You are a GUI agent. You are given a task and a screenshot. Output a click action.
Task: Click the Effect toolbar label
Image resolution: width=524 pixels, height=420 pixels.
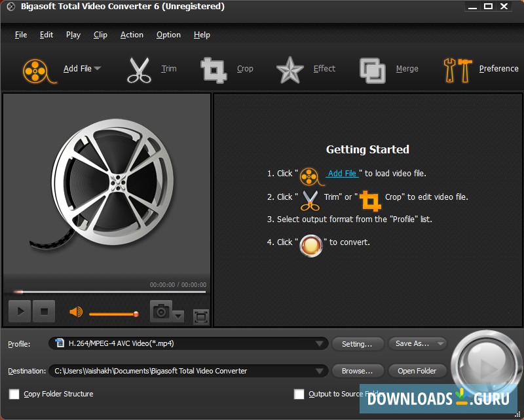(x=324, y=69)
